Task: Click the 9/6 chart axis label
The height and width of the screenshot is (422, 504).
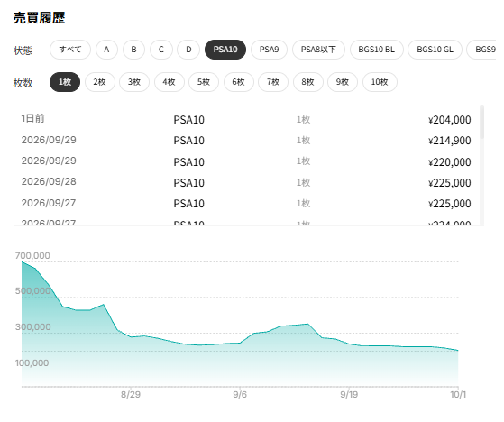Action: (x=240, y=395)
